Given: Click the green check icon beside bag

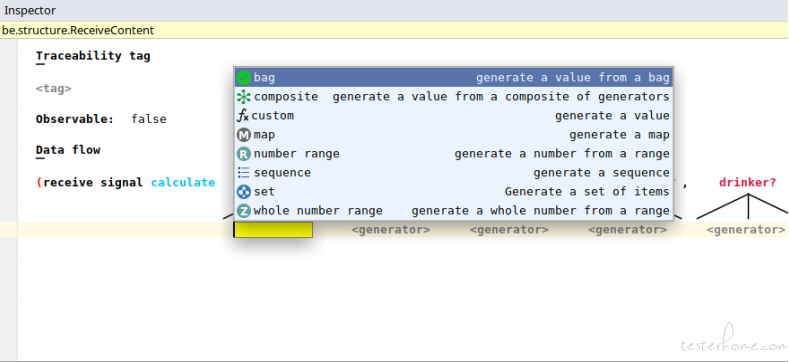Looking at the screenshot, I should coord(244,78).
